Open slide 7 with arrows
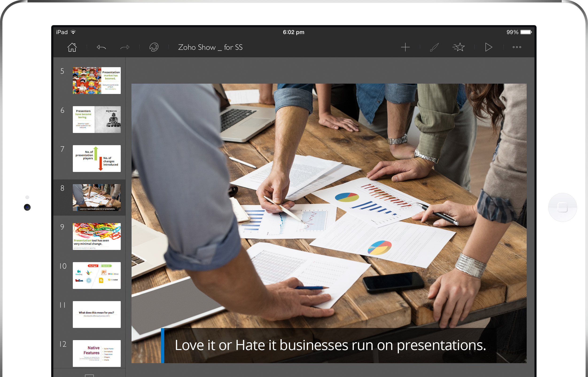The height and width of the screenshot is (377, 588). (x=97, y=158)
